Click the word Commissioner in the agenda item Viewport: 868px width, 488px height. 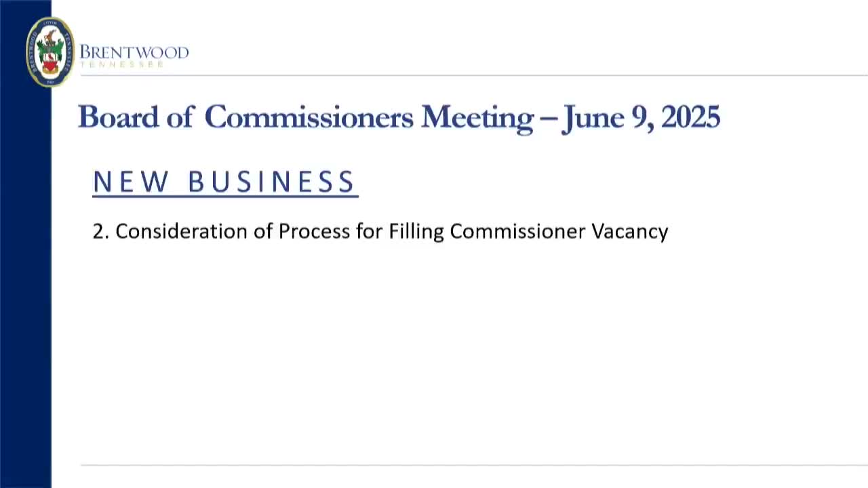[517, 231]
